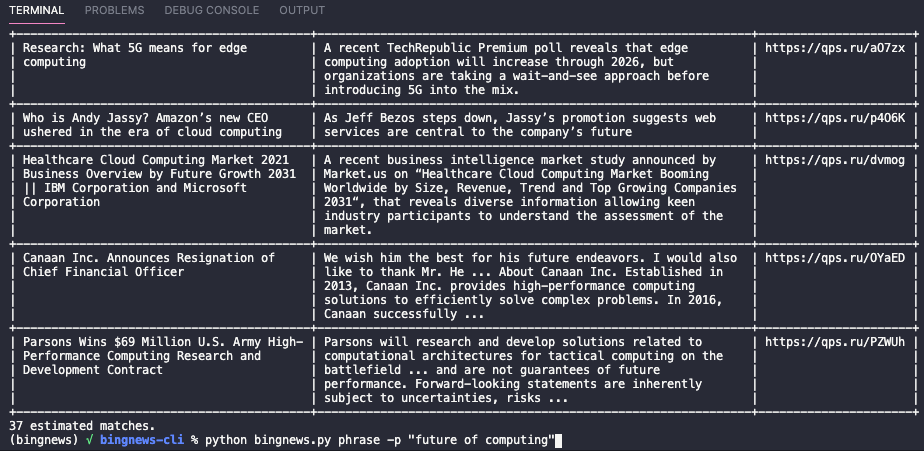Open the qps.ru/dvmog link

point(835,160)
